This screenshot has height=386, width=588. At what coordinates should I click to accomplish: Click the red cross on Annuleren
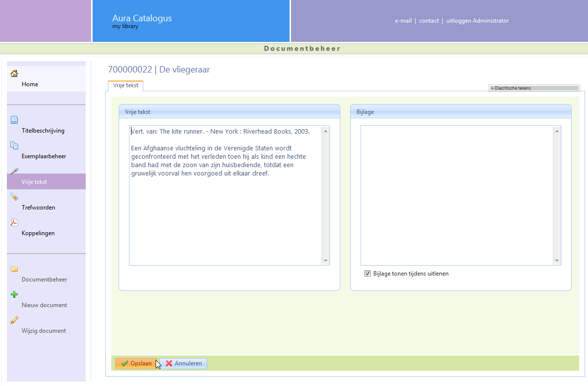169,363
